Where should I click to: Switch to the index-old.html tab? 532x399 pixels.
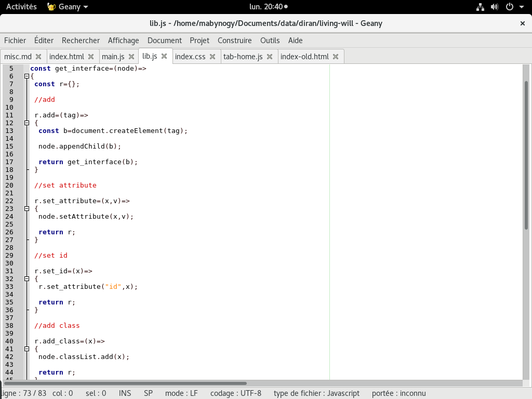(x=304, y=57)
